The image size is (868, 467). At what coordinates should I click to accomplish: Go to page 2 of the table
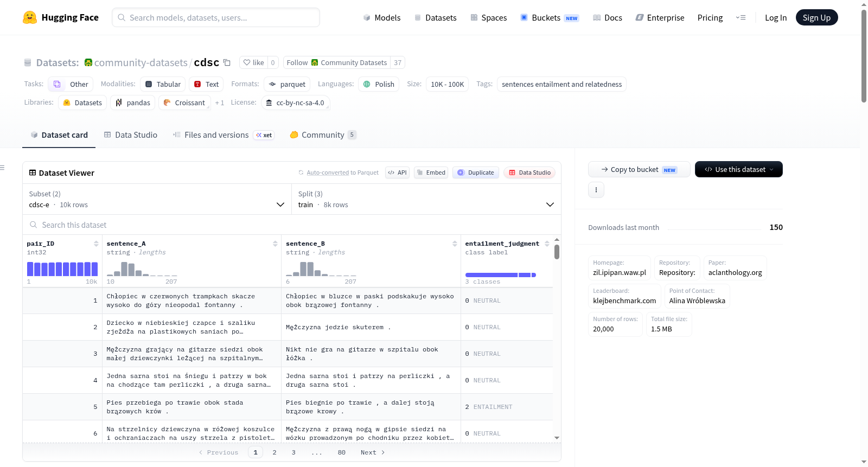(275, 452)
